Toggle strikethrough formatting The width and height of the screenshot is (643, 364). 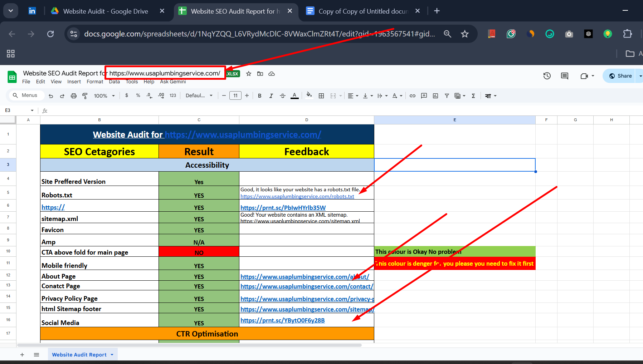click(282, 95)
